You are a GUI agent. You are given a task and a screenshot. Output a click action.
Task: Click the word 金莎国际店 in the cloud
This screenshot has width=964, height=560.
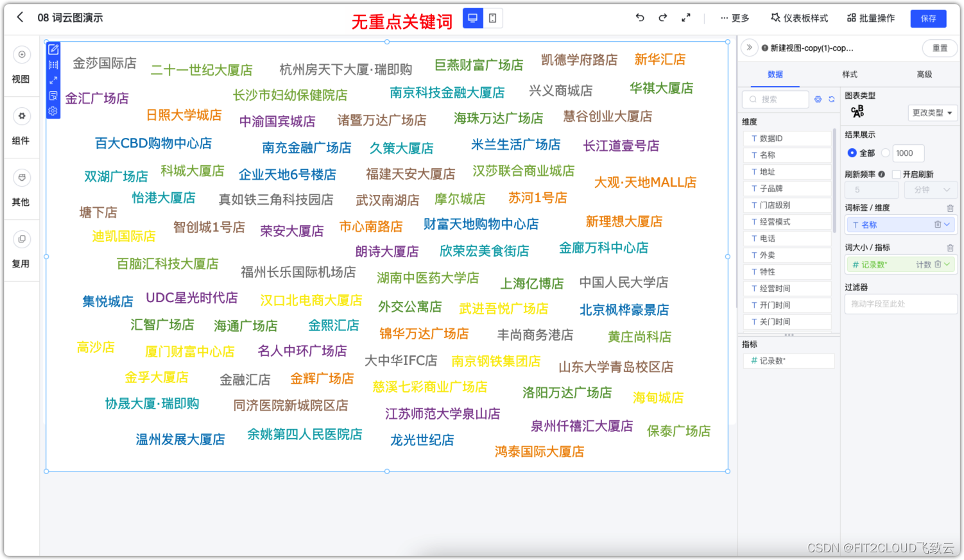pyautogui.click(x=105, y=63)
